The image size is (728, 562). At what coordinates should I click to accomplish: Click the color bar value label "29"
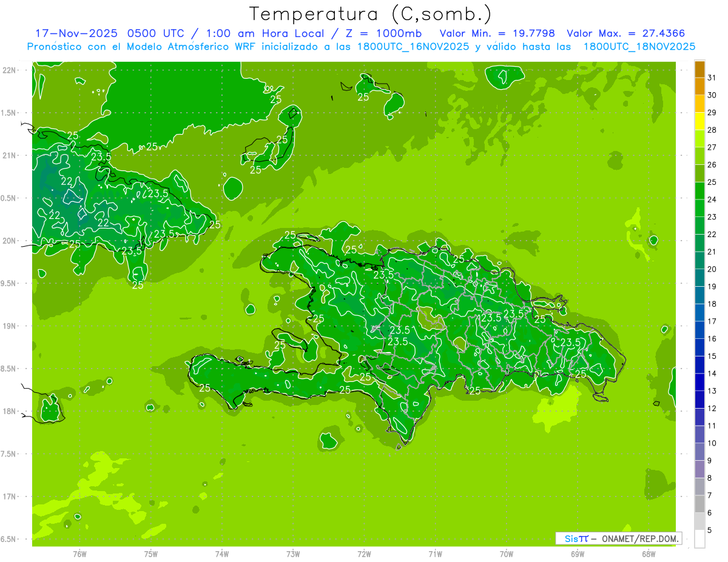click(x=712, y=112)
